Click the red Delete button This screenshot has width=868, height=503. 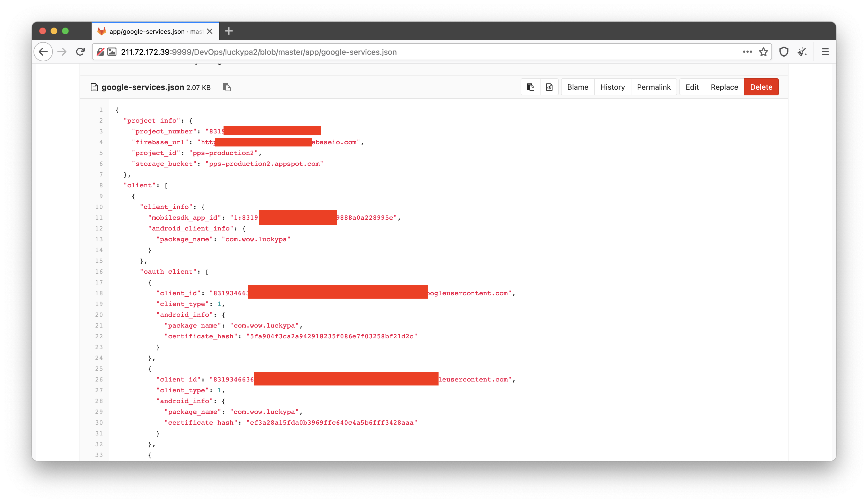pyautogui.click(x=761, y=87)
